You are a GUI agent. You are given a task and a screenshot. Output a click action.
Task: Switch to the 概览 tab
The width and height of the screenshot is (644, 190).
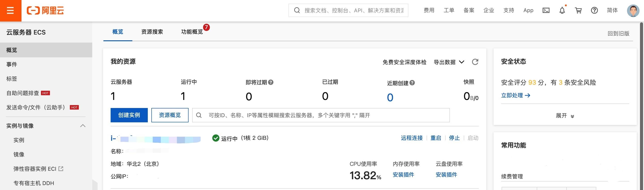click(118, 32)
